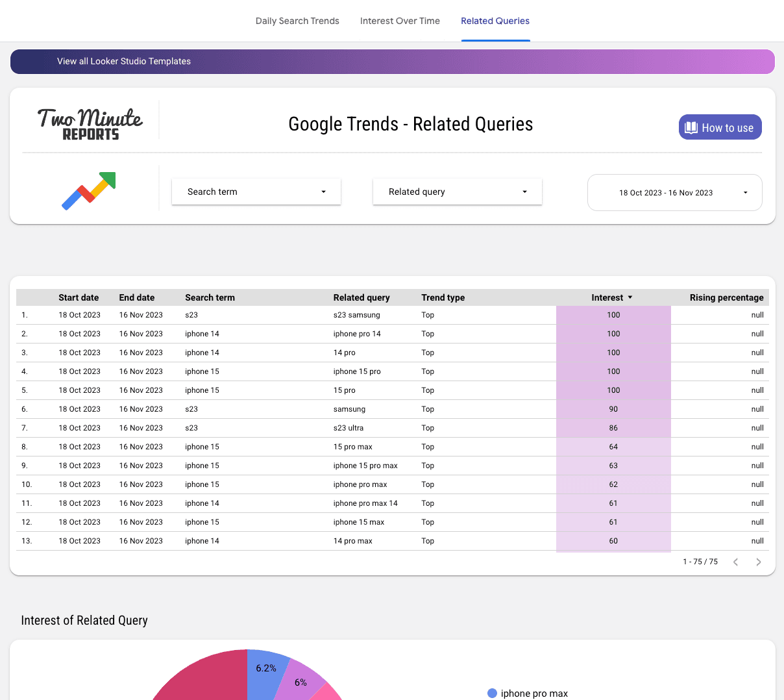Screen dimensions: 784x700
Task: Click the Search term dropdown chevron
Action: 323,192
